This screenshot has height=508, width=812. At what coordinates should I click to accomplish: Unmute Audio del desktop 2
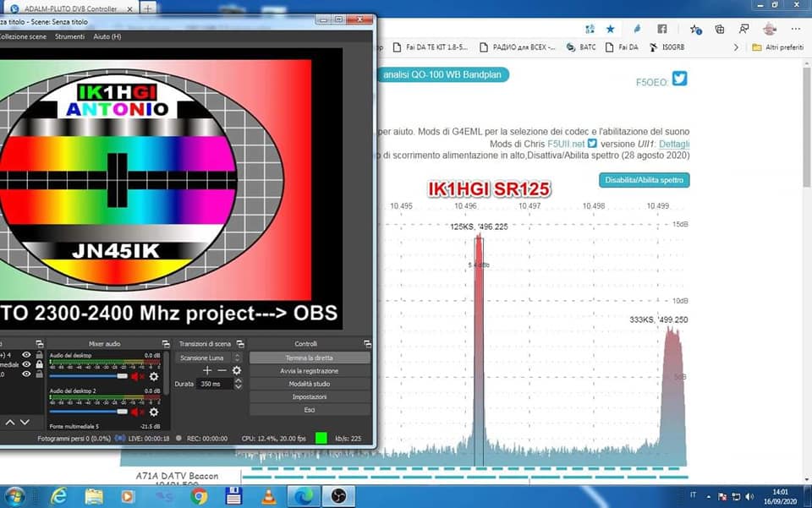point(137,412)
